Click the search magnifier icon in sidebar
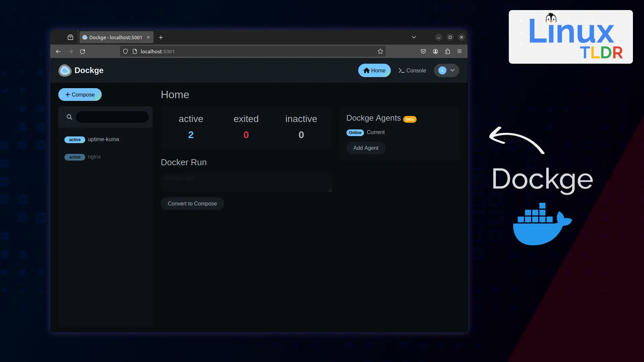This screenshot has height=362, width=644. [x=69, y=117]
